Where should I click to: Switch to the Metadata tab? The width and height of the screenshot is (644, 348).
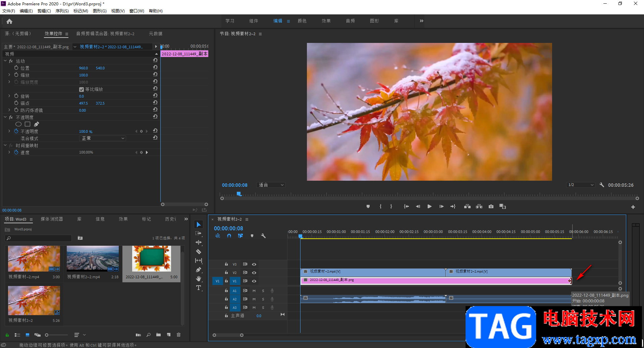click(x=156, y=34)
